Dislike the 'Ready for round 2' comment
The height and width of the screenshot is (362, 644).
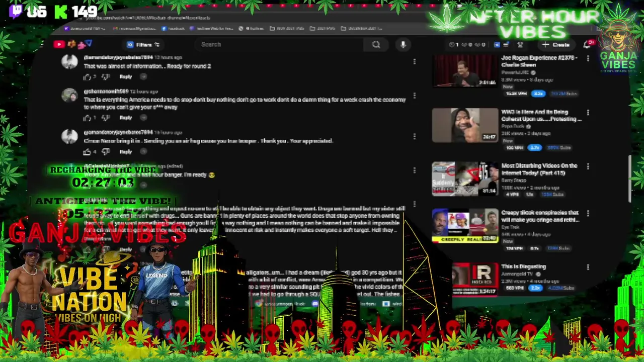[105, 77]
